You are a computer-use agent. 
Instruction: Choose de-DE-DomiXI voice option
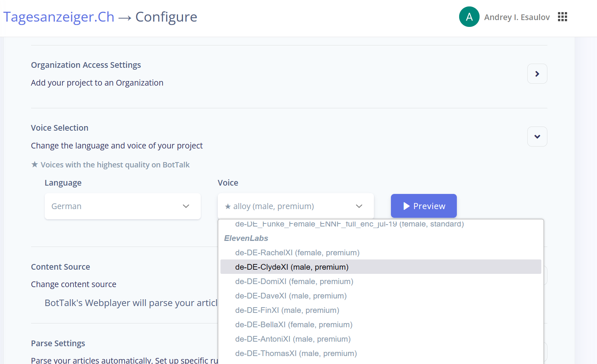(x=294, y=281)
